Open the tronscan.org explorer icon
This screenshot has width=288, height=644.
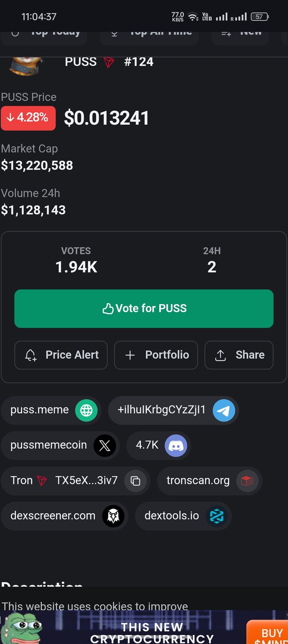point(247,481)
